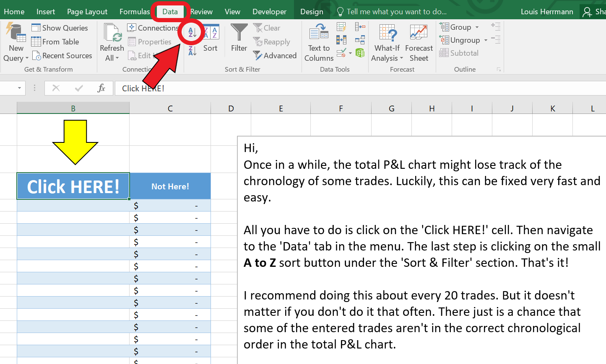The width and height of the screenshot is (606, 364).
Task: Run Flash Fill from Data Tools
Action: [341, 28]
